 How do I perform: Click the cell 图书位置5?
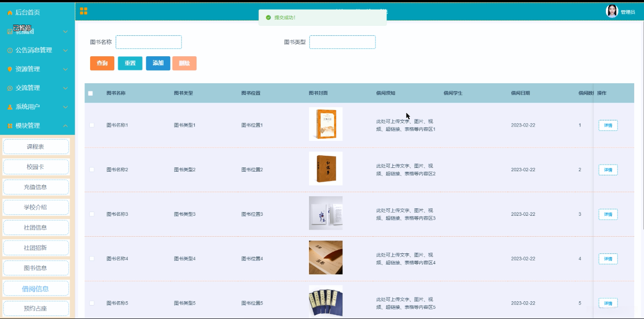coord(252,303)
